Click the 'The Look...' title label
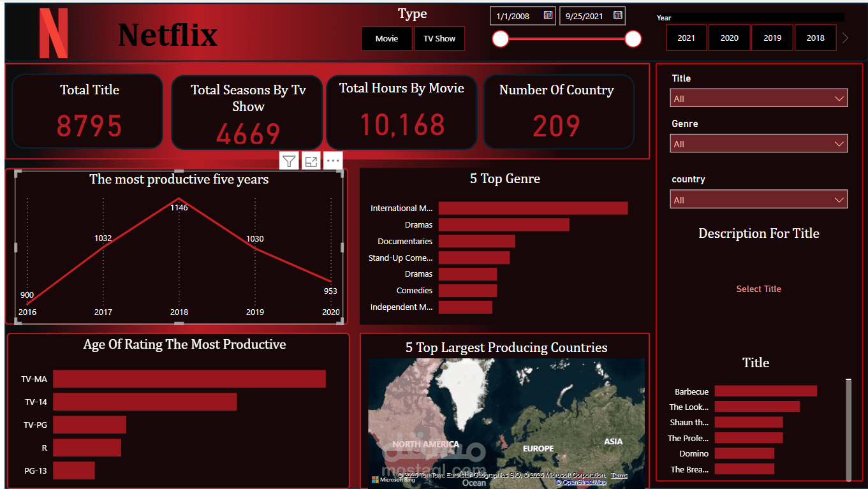Viewport: 868px width, 489px height. [x=689, y=407]
